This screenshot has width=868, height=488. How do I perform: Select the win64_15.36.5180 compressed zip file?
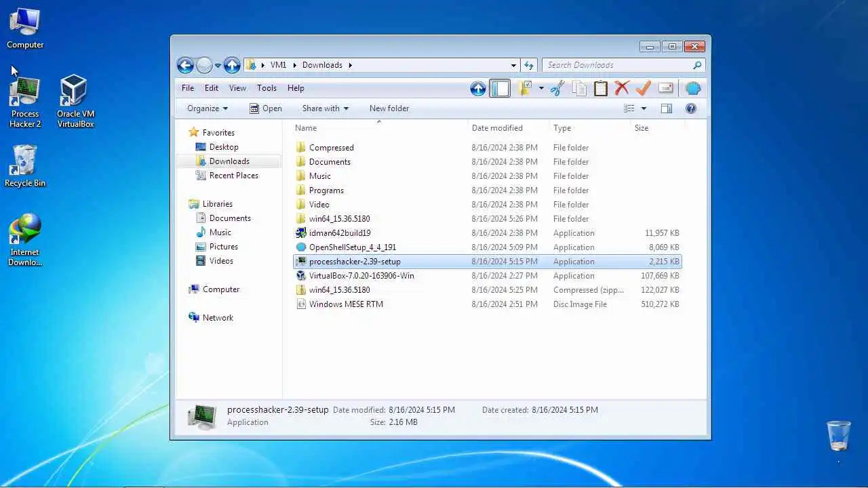point(487,290)
